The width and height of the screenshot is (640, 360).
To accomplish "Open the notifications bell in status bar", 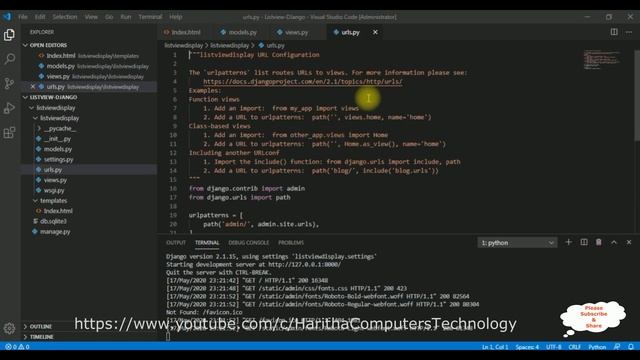I will point(631,347).
